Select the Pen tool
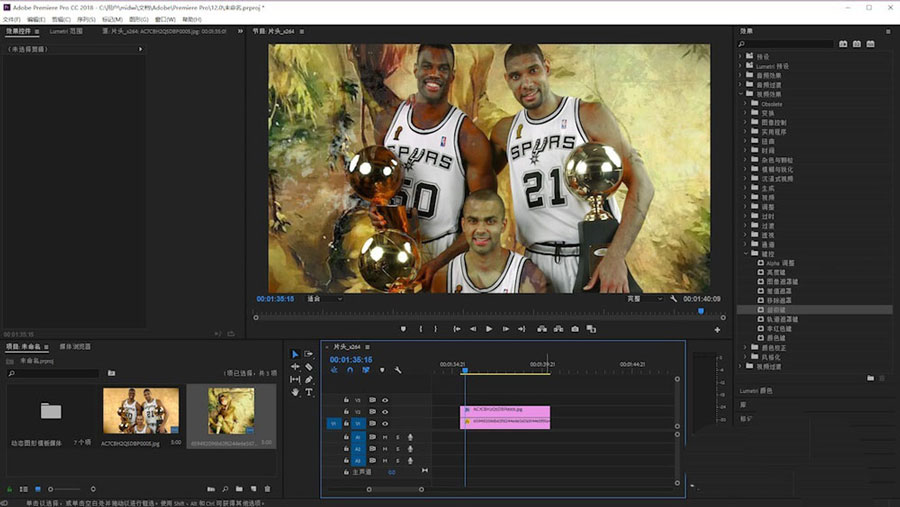Screen dimensions: 900x507 click(x=309, y=380)
